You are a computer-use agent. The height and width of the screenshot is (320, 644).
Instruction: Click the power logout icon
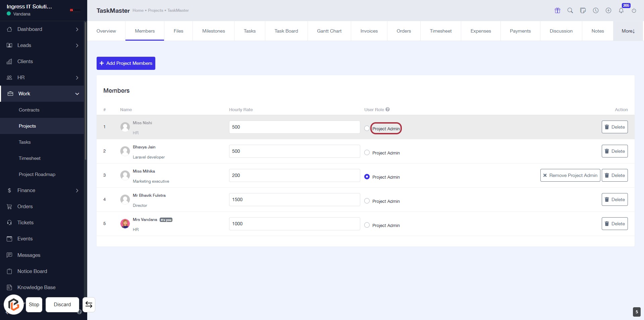pyautogui.click(x=634, y=10)
